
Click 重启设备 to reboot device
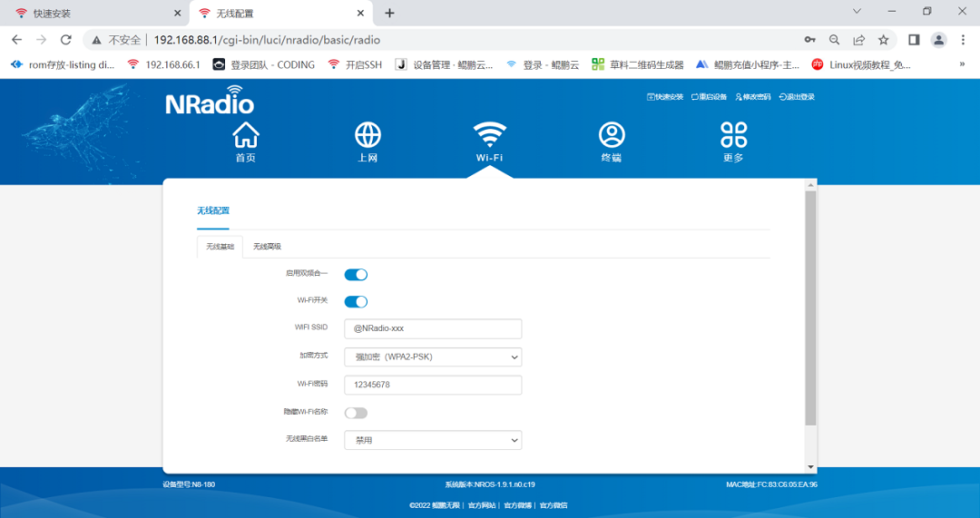click(x=710, y=97)
